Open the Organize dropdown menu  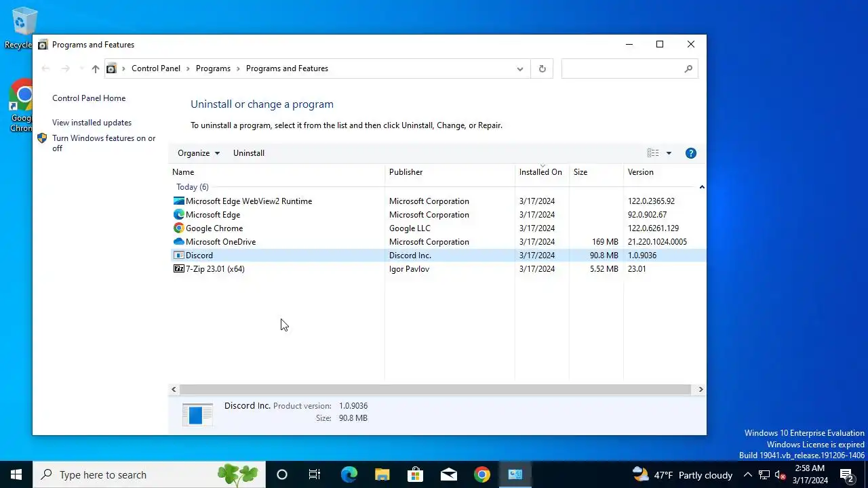pyautogui.click(x=199, y=153)
